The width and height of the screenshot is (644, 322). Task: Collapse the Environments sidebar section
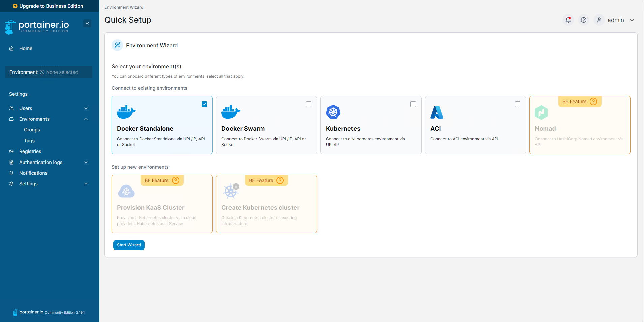coord(86,119)
